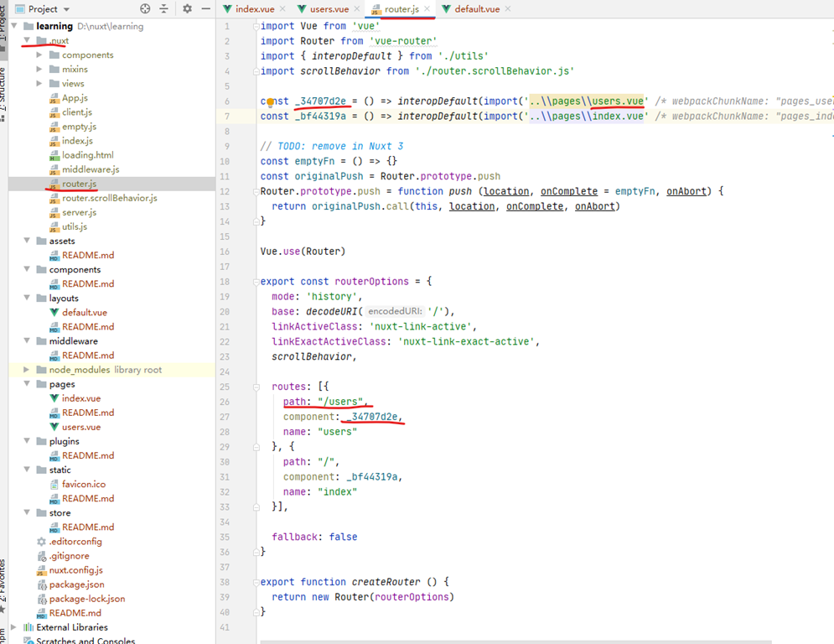Select client.js file
834x644 pixels.
point(76,112)
